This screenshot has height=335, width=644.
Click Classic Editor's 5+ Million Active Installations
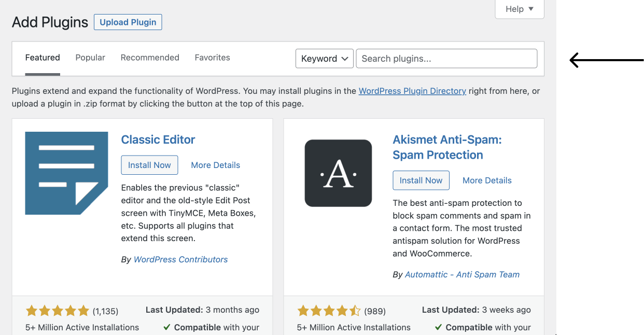point(82,327)
